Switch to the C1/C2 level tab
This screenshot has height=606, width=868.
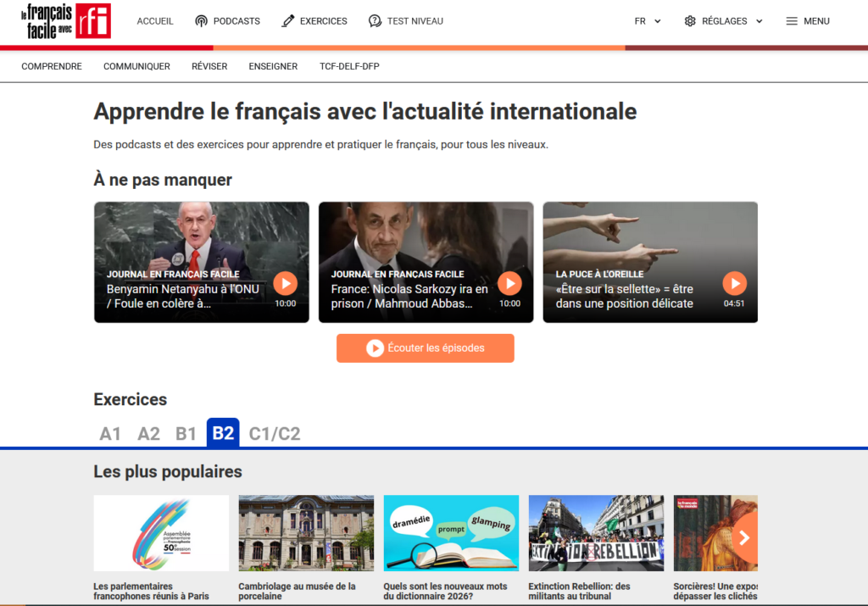pyautogui.click(x=274, y=434)
